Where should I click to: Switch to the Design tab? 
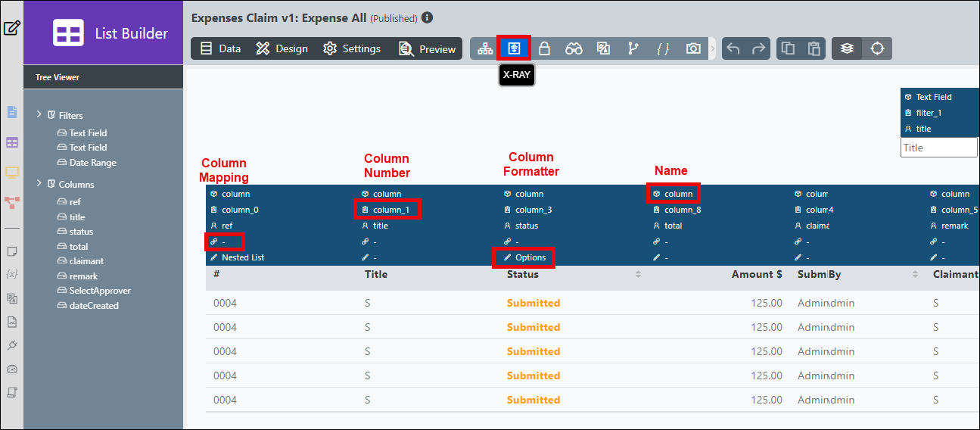tap(282, 48)
